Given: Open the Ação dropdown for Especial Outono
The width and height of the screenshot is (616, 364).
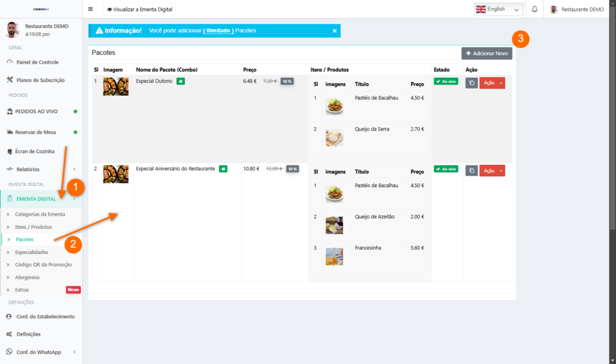Looking at the screenshot, I should 492,83.
